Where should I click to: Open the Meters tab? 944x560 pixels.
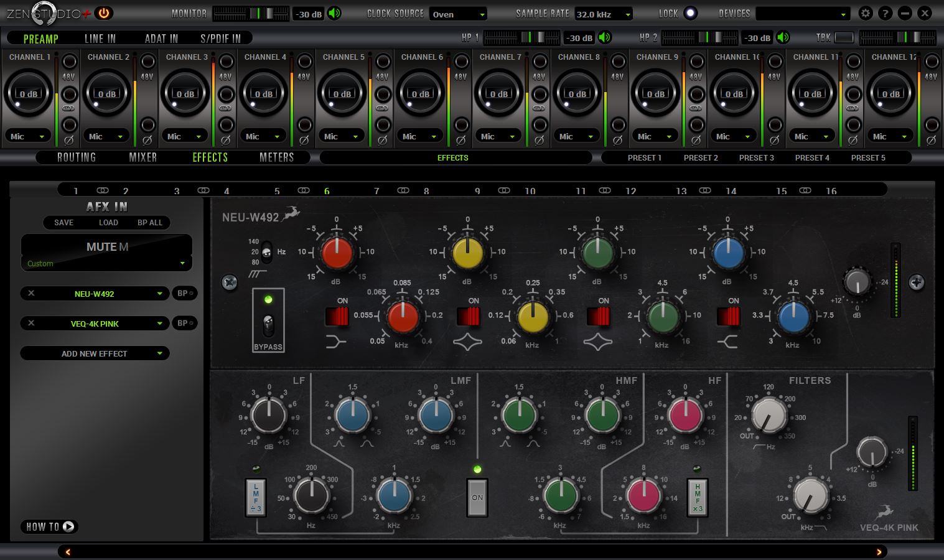click(276, 157)
